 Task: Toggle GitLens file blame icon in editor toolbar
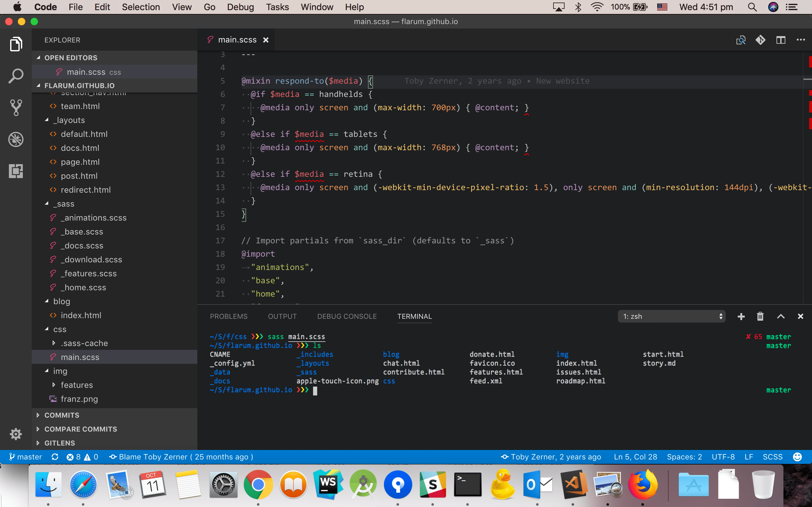[760, 40]
